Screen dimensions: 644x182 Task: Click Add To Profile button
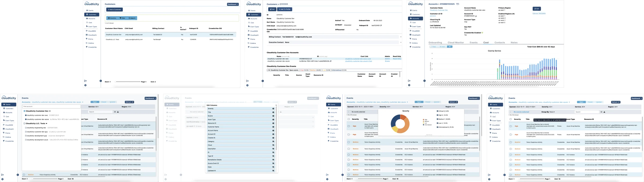pos(284,9)
